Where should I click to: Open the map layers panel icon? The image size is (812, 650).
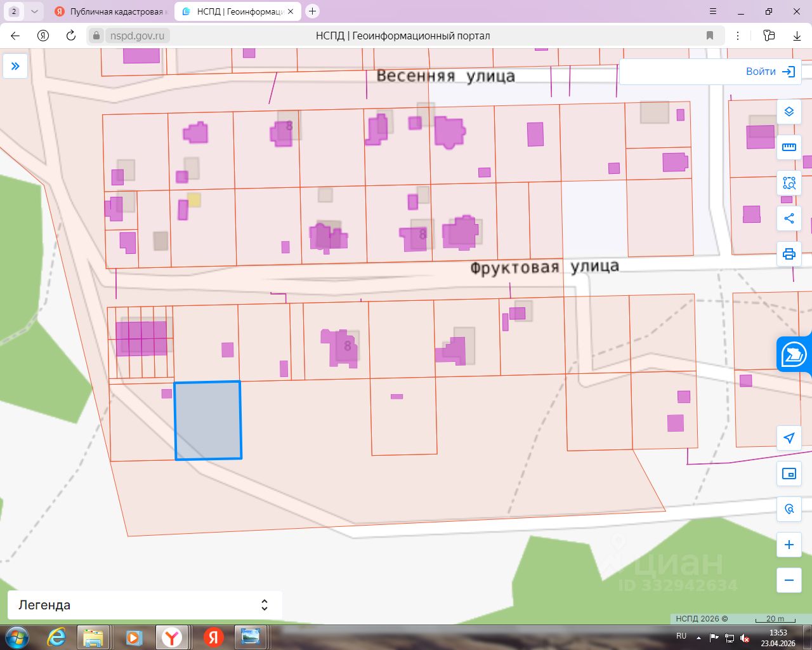coord(789,112)
